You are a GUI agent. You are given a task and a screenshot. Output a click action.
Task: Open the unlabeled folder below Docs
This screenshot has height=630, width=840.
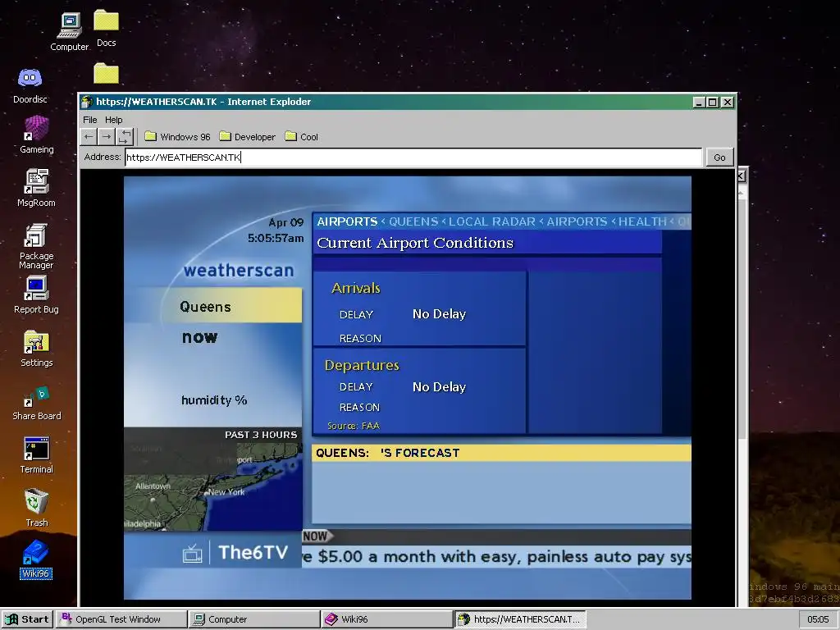[x=106, y=73]
